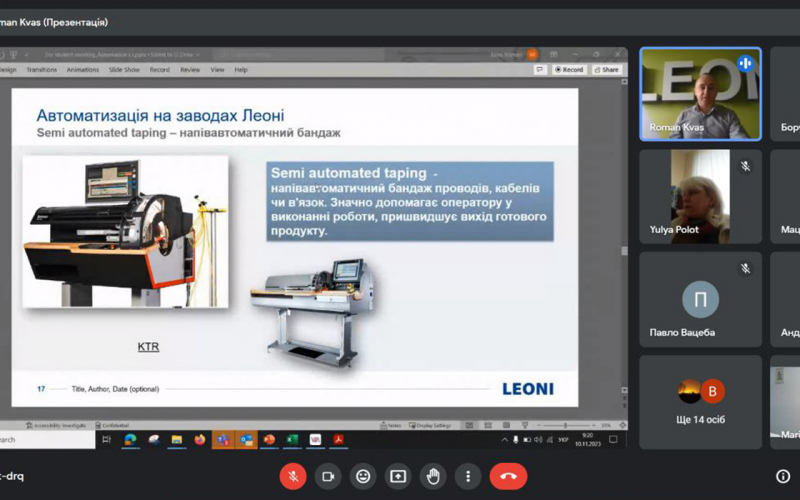Open the Review ribbon tab
800x500 pixels.
[x=190, y=70]
